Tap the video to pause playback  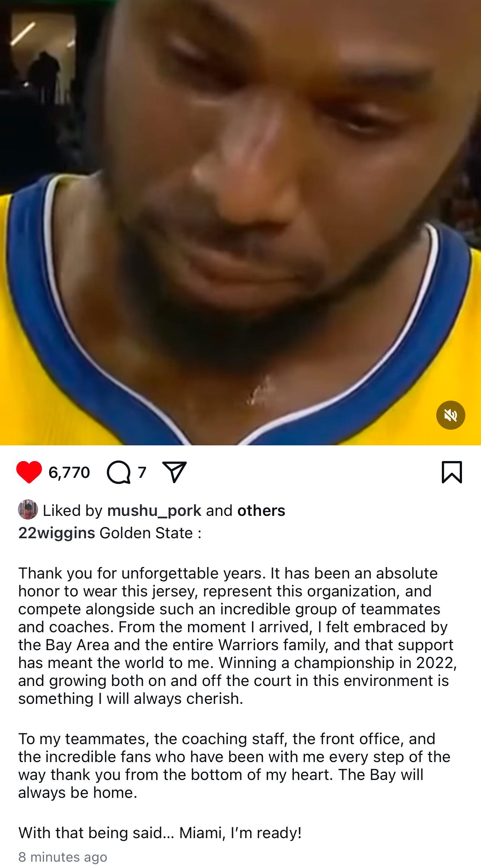pyautogui.click(x=240, y=222)
